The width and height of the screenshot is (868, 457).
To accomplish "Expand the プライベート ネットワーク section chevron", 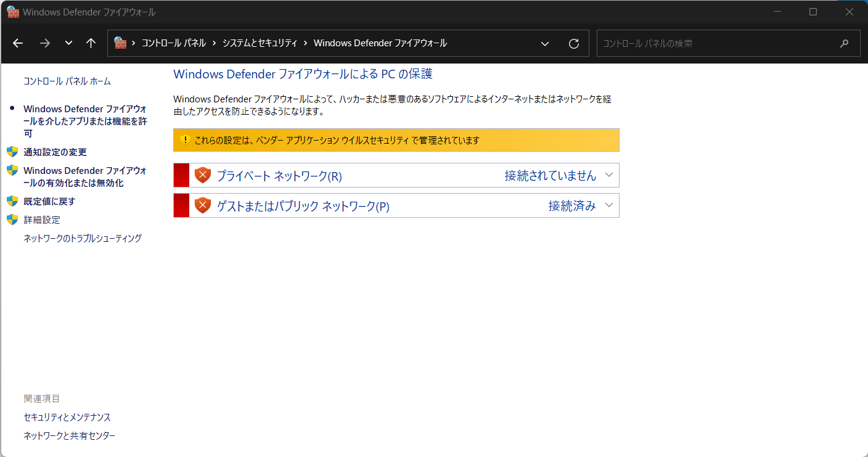I will click(609, 175).
